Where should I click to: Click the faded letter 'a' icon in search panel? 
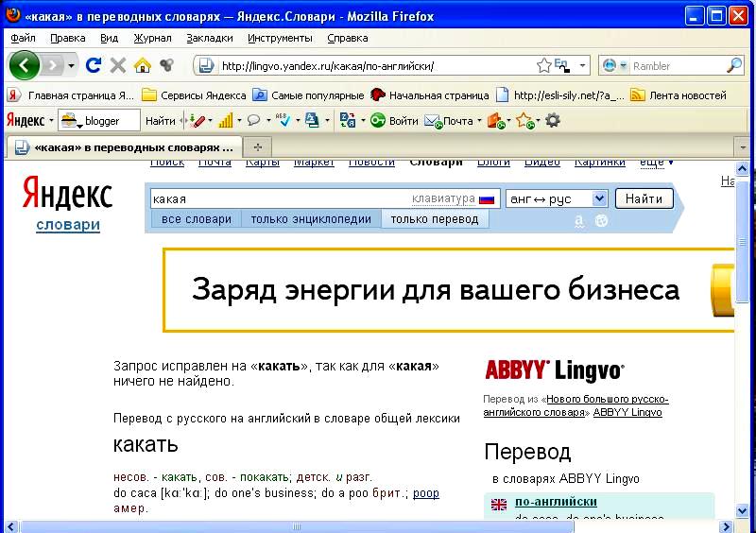pyautogui.click(x=579, y=221)
